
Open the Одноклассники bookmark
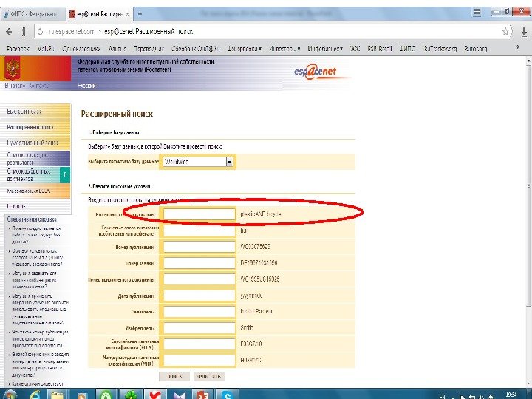pyautogui.click(x=81, y=49)
